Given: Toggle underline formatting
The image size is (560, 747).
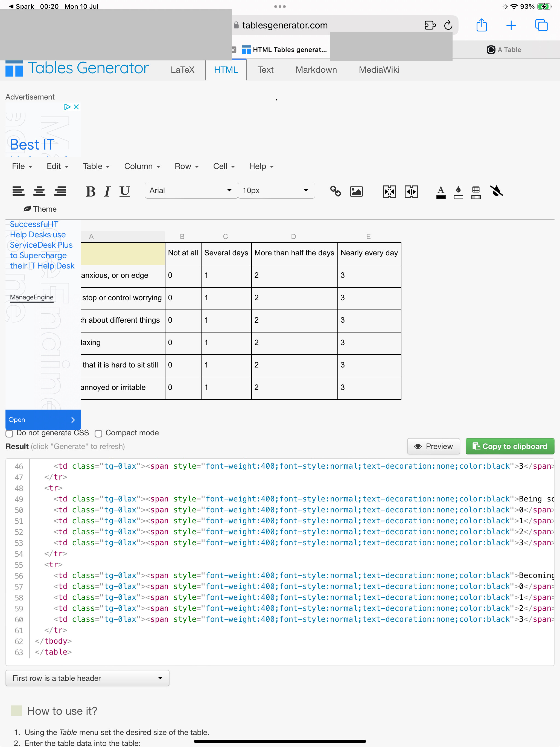Looking at the screenshot, I should point(124,191).
